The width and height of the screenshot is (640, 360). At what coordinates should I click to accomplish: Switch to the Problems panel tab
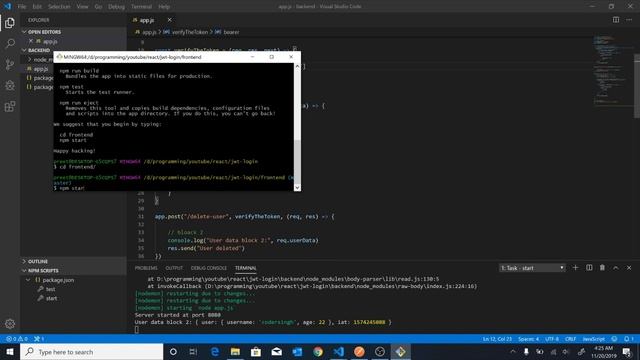point(146,268)
